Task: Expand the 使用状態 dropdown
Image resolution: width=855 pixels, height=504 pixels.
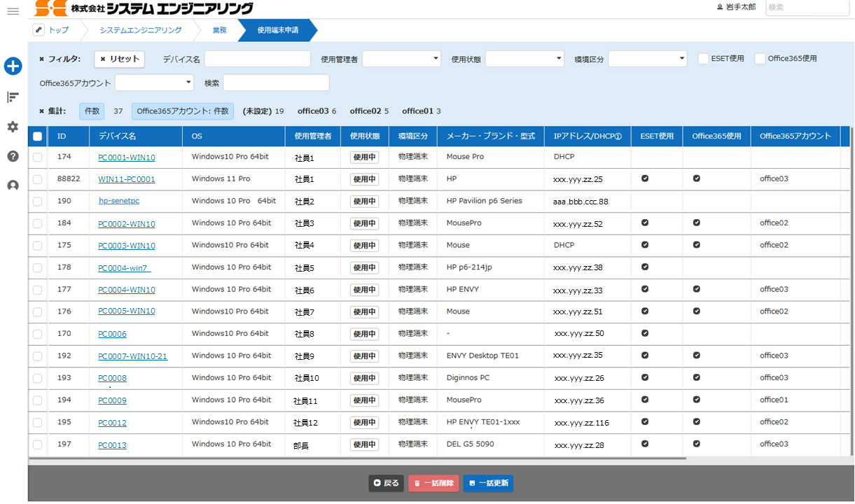Action: [524, 59]
